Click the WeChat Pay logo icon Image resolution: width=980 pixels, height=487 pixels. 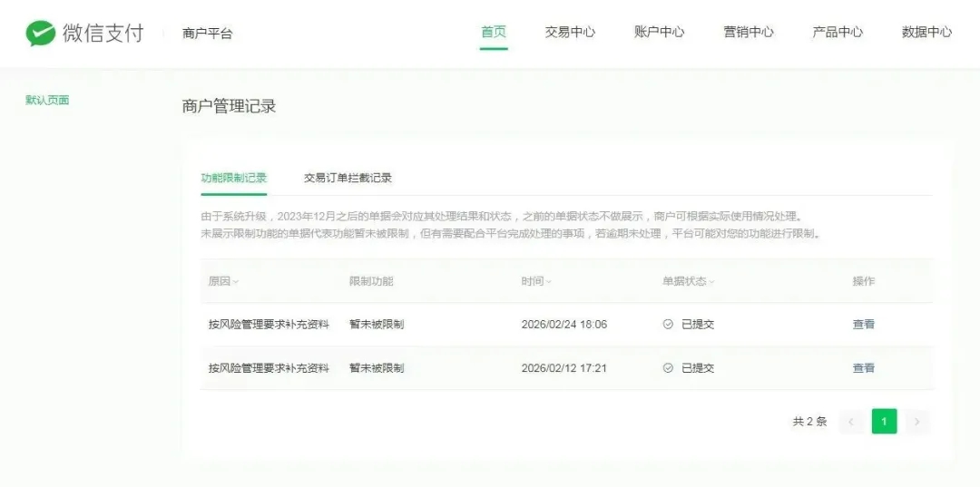point(41,34)
